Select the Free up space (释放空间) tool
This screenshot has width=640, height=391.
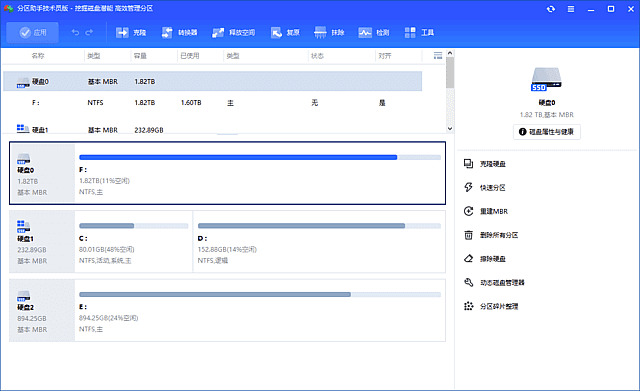point(218,32)
